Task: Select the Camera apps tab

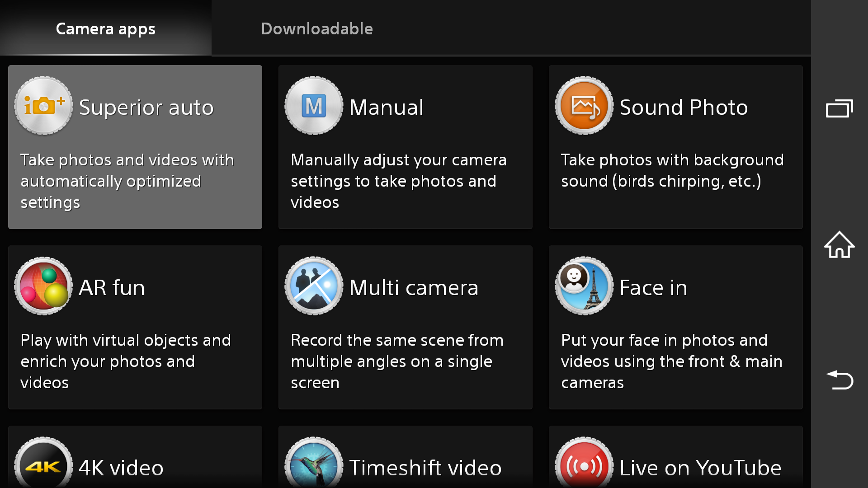Action: click(105, 29)
